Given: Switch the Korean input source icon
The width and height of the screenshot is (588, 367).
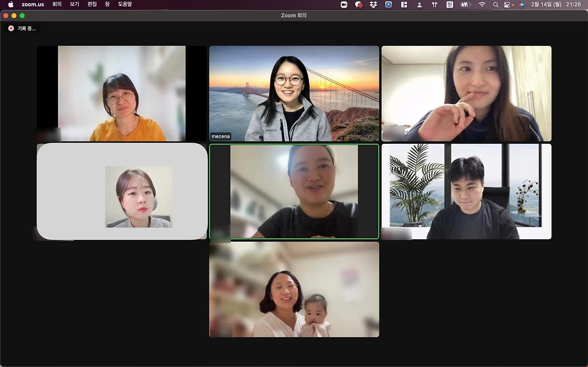Looking at the screenshot, I should 450,5.
